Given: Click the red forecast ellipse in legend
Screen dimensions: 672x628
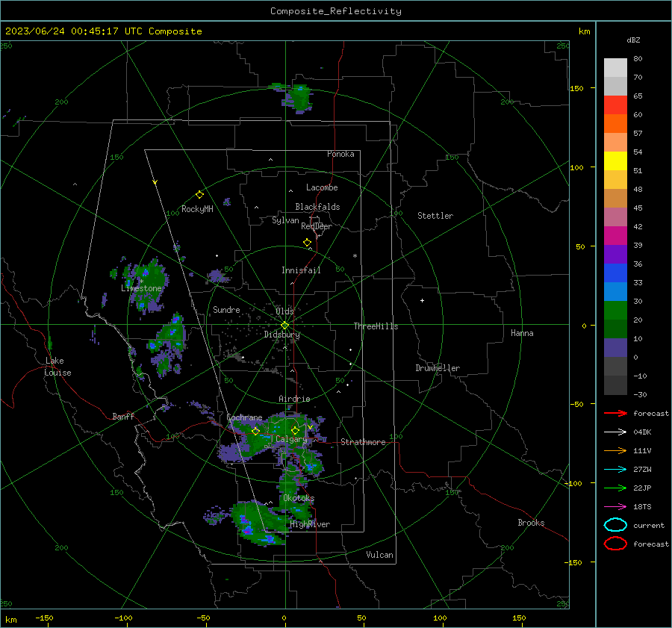Looking at the screenshot, I should (x=615, y=544).
